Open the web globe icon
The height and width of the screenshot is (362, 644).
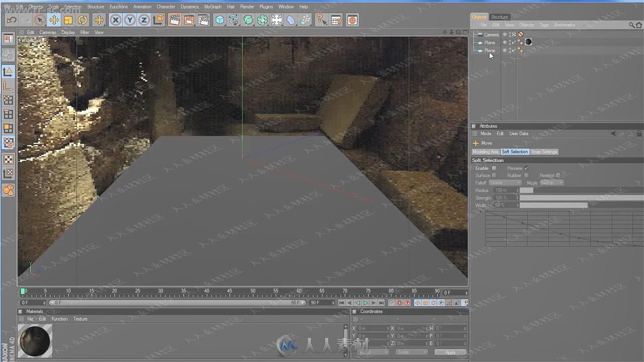tap(352, 20)
